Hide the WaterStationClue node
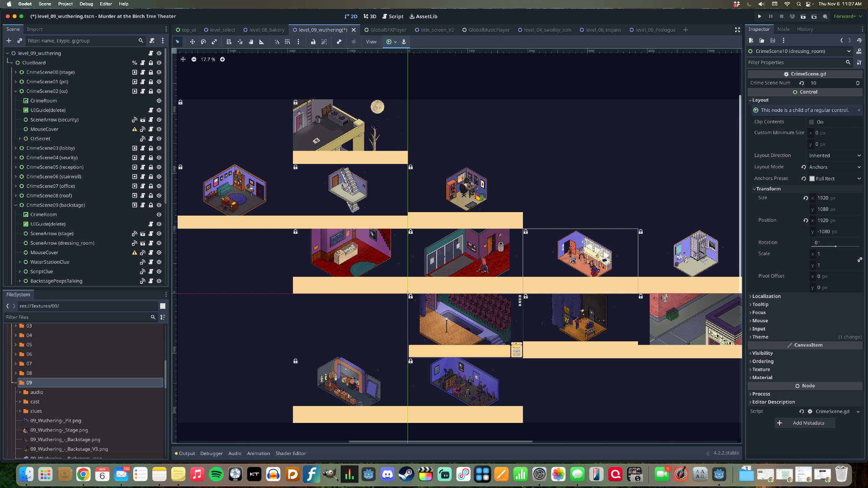Image resolution: width=868 pixels, height=488 pixels. point(159,262)
